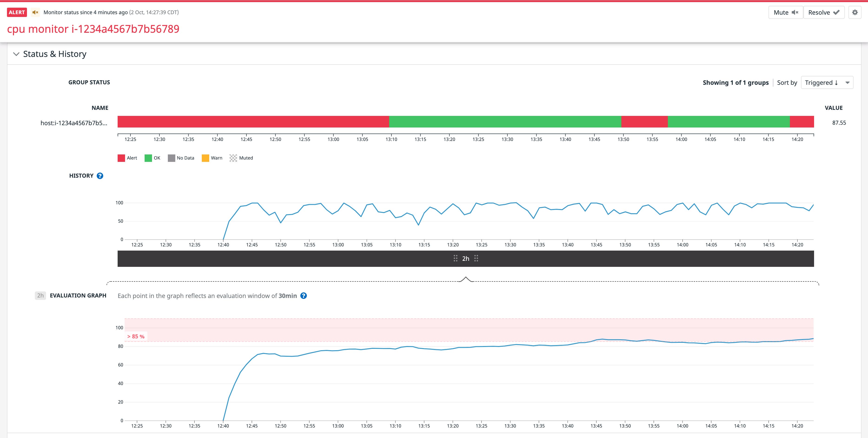The width and height of the screenshot is (868, 438).
Task: Click the settings gear icon
Action: [855, 13]
